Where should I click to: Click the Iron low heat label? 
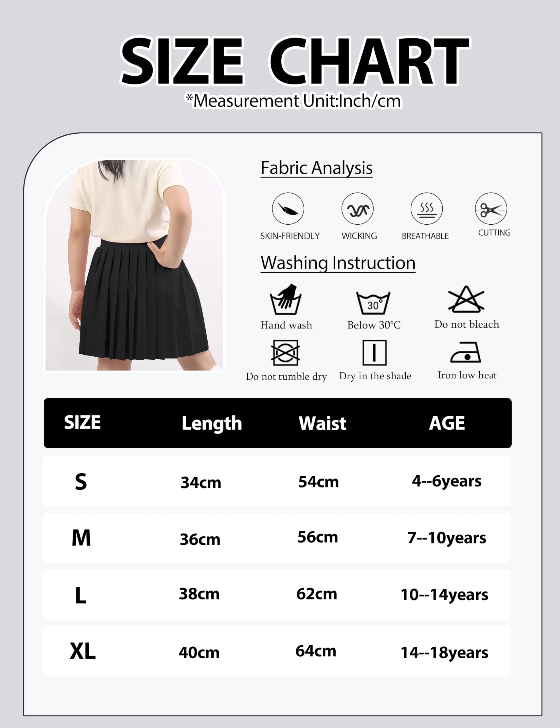point(467,375)
